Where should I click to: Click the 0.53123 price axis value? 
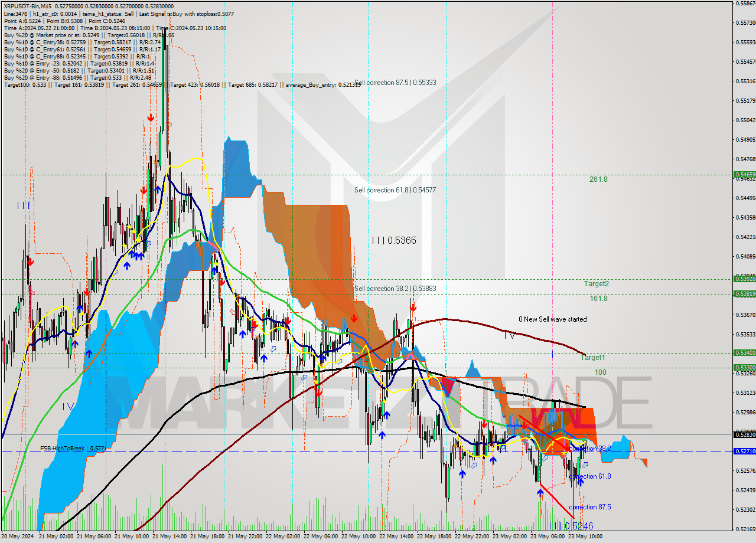[x=745, y=392]
